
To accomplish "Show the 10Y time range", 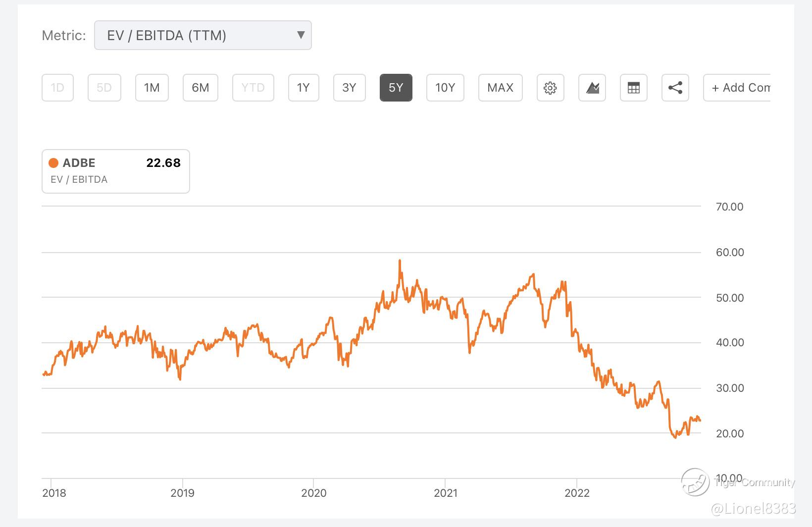I will coord(445,88).
